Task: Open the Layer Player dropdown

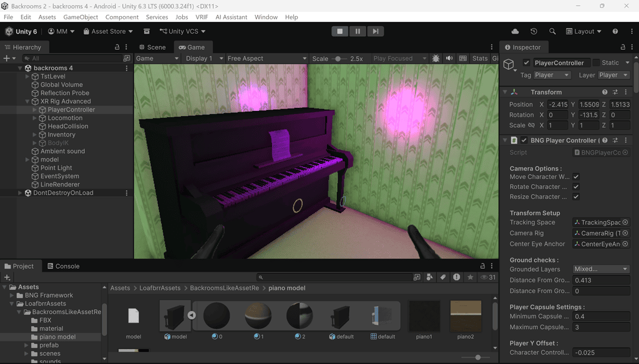Action: (614, 75)
